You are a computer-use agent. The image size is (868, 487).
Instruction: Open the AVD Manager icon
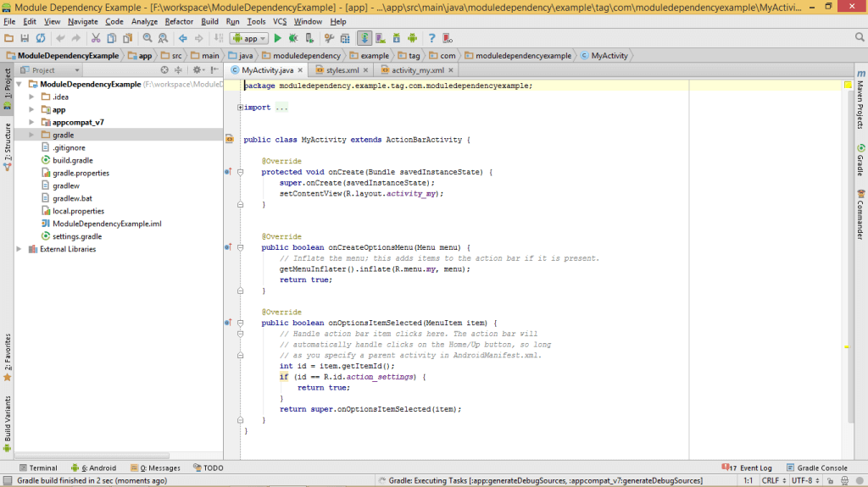pos(381,38)
